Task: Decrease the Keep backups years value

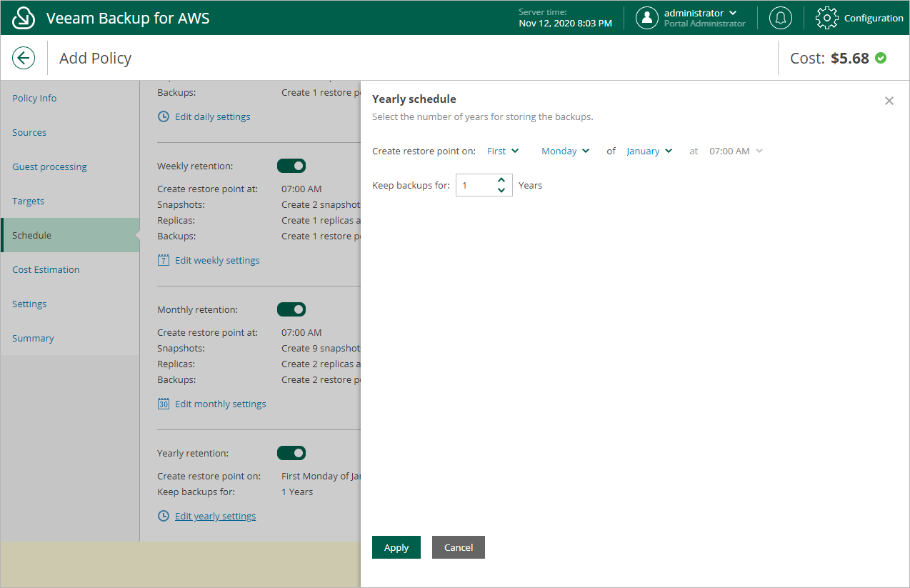Action: pyautogui.click(x=501, y=190)
